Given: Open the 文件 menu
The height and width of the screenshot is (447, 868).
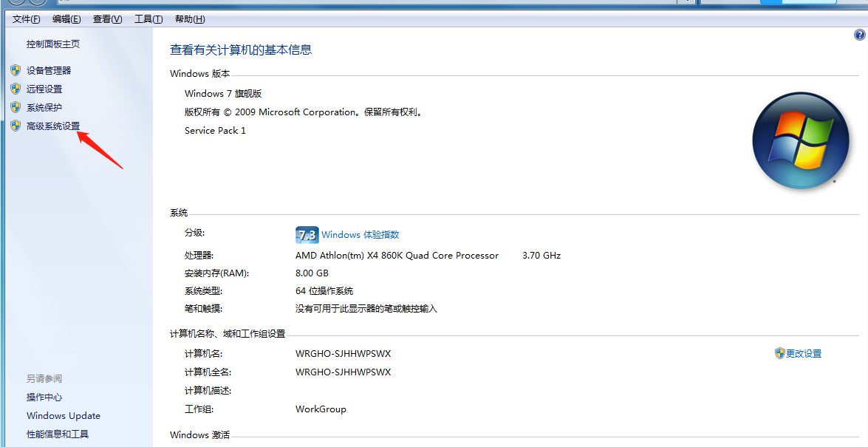Looking at the screenshot, I should point(25,18).
